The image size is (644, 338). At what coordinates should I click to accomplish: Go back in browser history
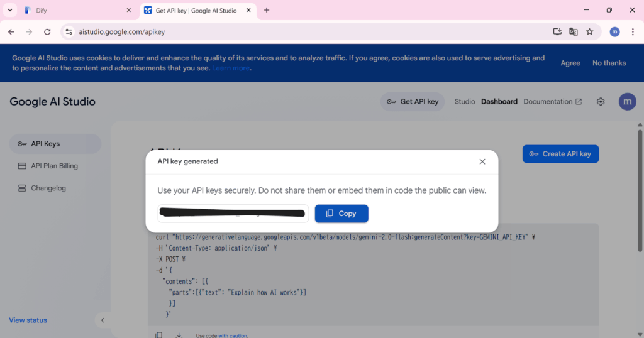click(11, 31)
